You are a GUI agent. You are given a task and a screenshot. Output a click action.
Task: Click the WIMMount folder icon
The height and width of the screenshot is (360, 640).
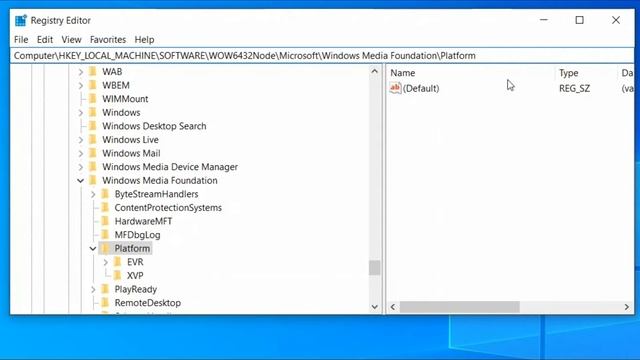[x=93, y=99]
